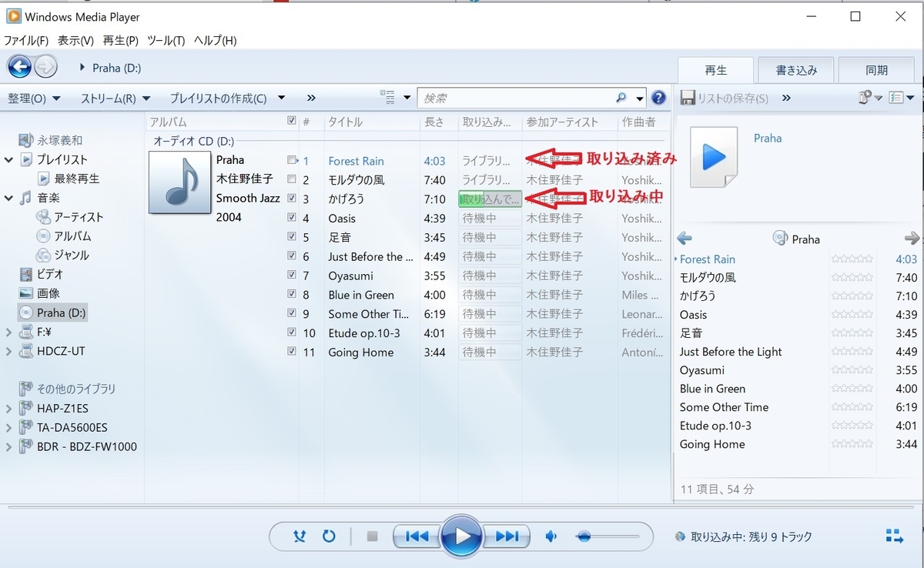Toggle the checkbox for track 1 Forest Rain
This screenshot has height=568, width=924.
(x=291, y=160)
